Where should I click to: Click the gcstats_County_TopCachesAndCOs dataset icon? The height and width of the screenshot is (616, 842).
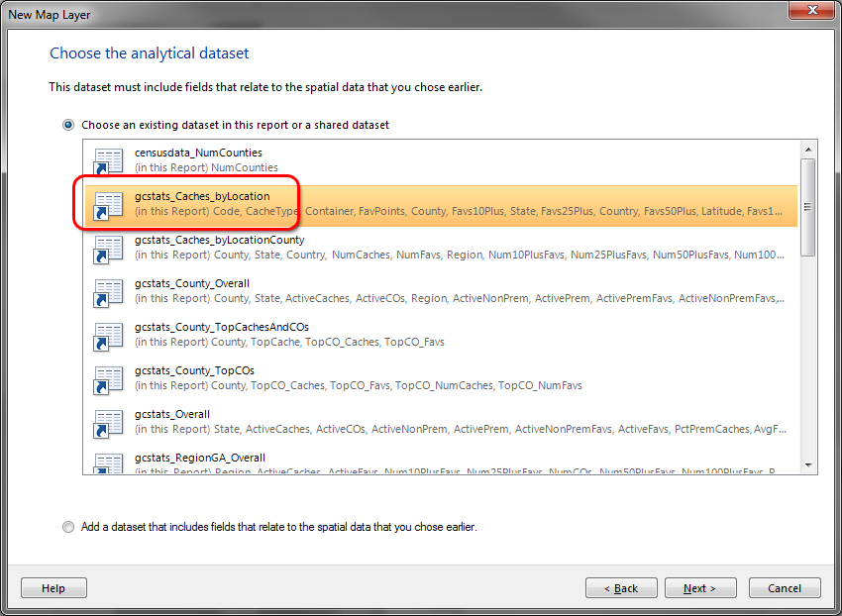(108, 335)
